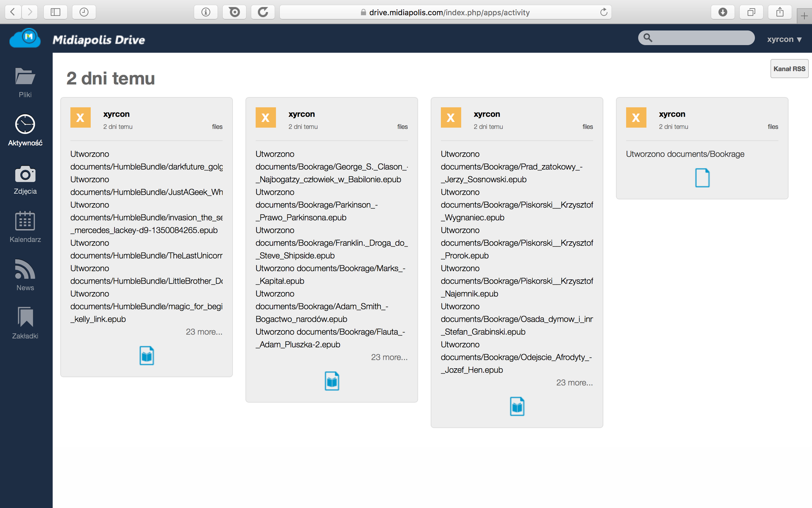Click blank file icon under documents/Bookrage
Image resolution: width=812 pixels, height=508 pixels.
pos(702,177)
